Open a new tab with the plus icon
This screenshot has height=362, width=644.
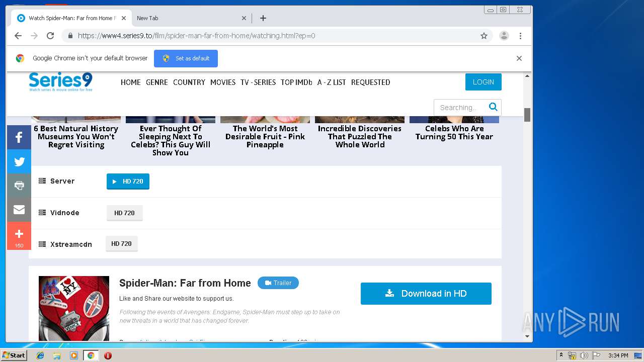click(x=263, y=18)
